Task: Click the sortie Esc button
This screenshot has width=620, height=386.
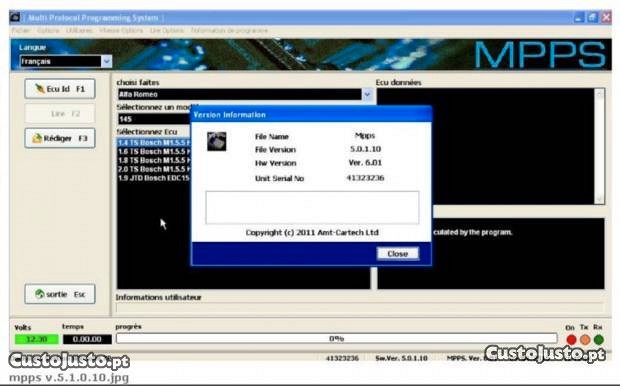Action: click(60, 294)
